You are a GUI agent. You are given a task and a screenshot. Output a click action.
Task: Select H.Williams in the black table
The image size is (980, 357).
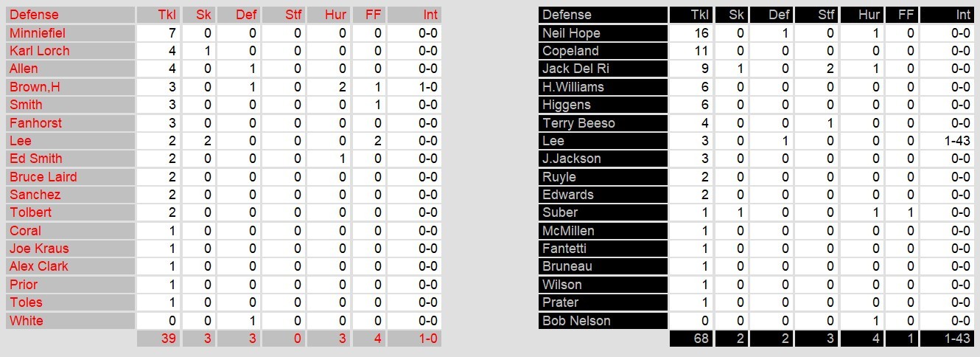573,87
